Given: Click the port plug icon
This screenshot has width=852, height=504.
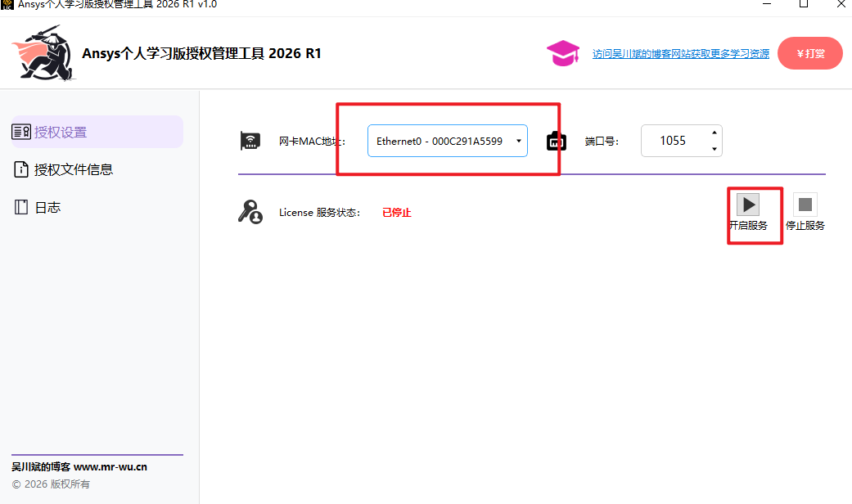Looking at the screenshot, I should pos(556,142).
